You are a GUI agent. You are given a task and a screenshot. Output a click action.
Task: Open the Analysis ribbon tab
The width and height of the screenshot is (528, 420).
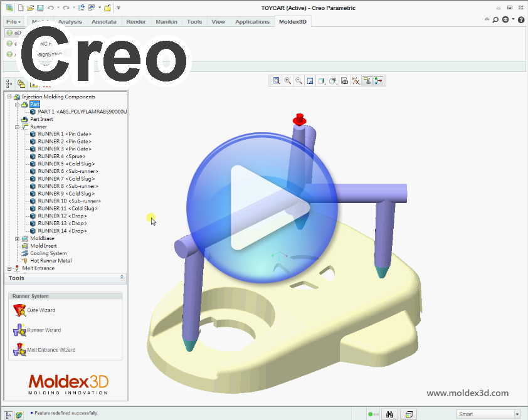[70, 21]
